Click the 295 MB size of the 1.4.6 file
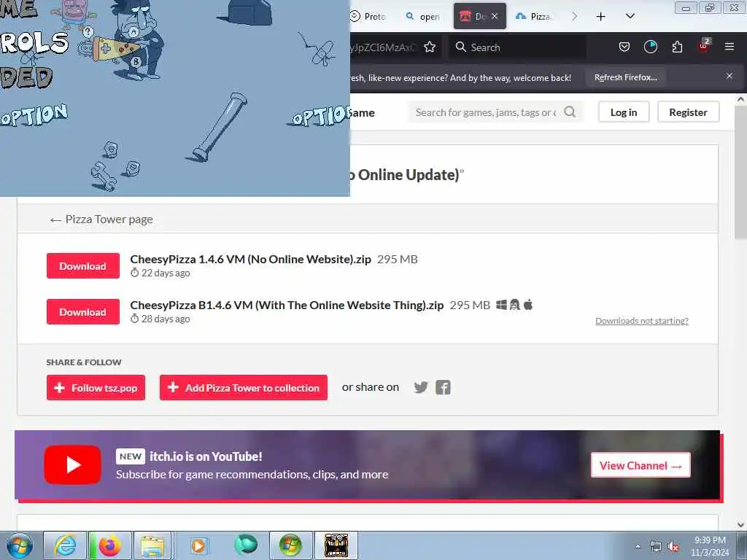The height and width of the screenshot is (560, 747). (398, 259)
